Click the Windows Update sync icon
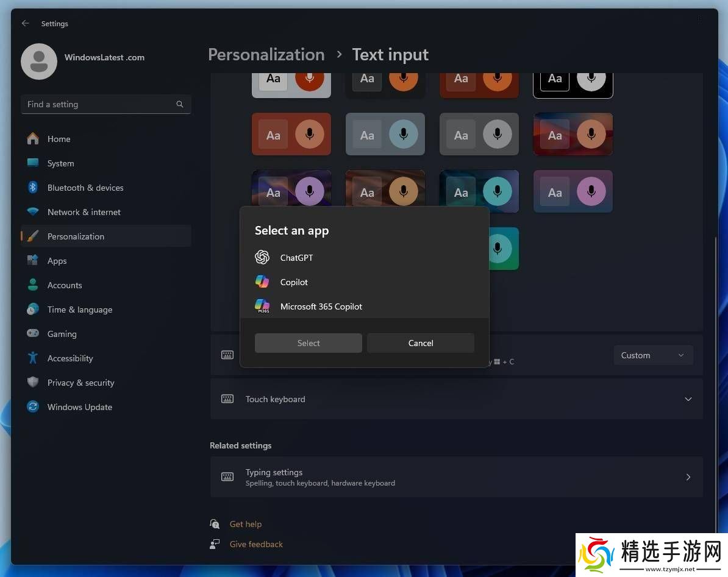The width and height of the screenshot is (728, 577). tap(33, 407)
